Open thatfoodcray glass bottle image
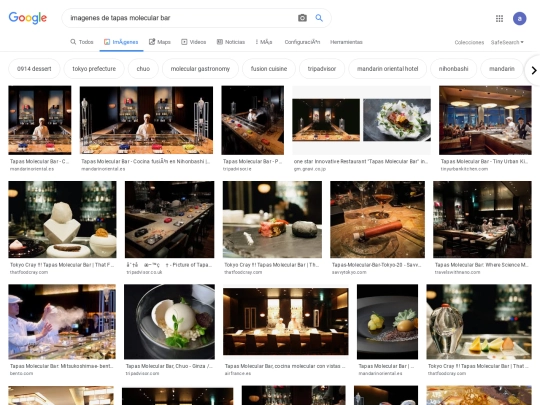The image size is (540, 405). pos(479,322)
